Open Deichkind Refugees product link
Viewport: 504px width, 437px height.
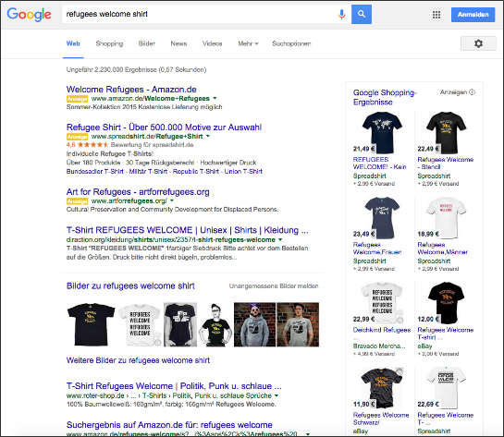click(382, 330)
